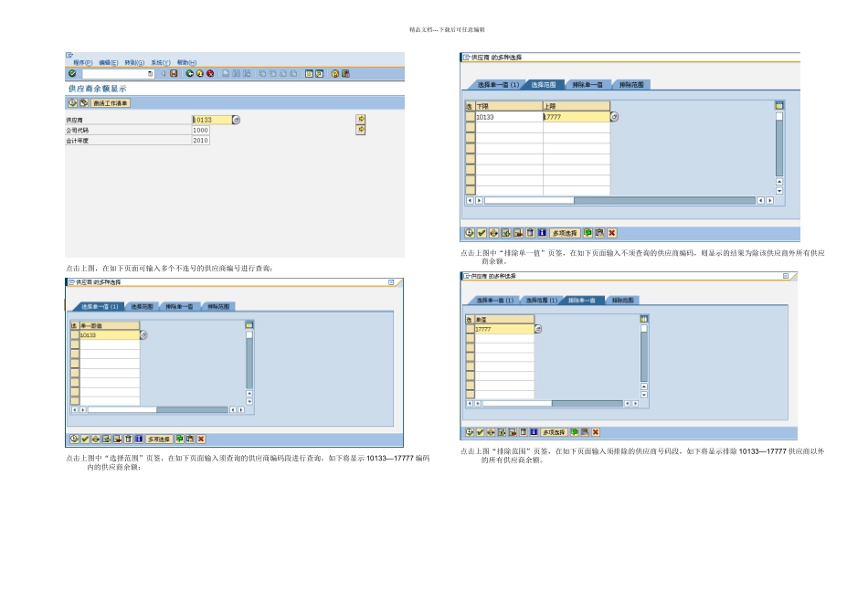Toggle row selector beside 17777 in bottom-right dialog
868x614 pixels.
coord(470,329)
